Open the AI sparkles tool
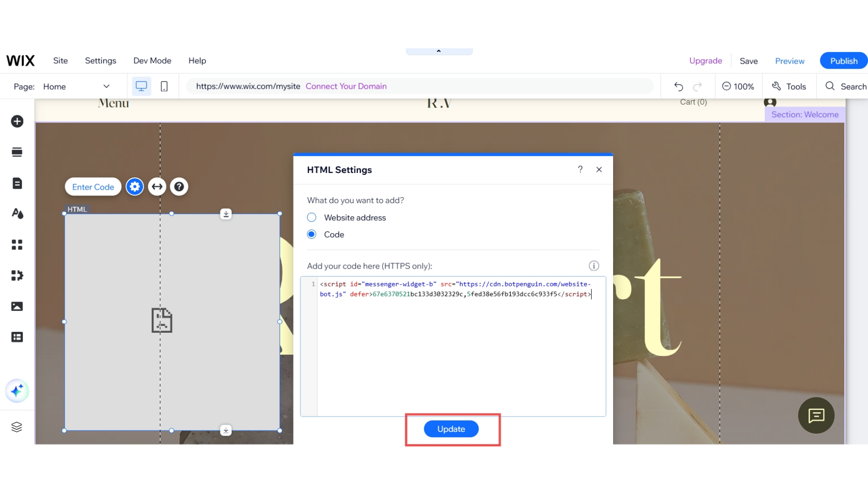Image resolution: width=868 pixels, height=502 pixels. point(17,391)
